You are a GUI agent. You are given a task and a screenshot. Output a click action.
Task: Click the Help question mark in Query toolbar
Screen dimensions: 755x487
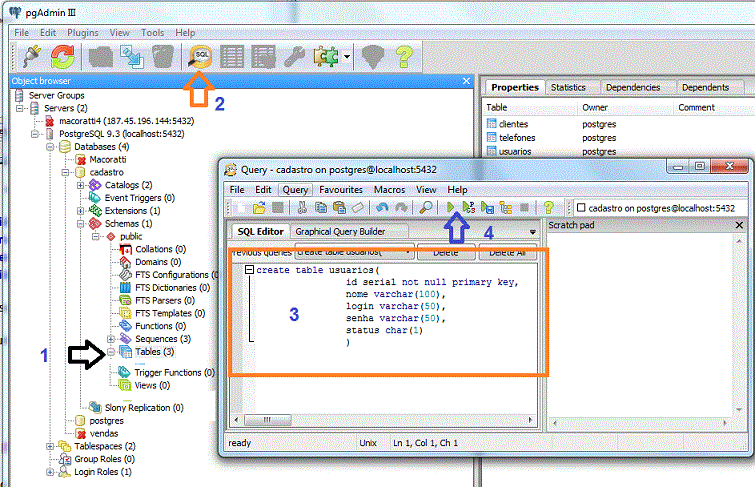pos(548,208)
